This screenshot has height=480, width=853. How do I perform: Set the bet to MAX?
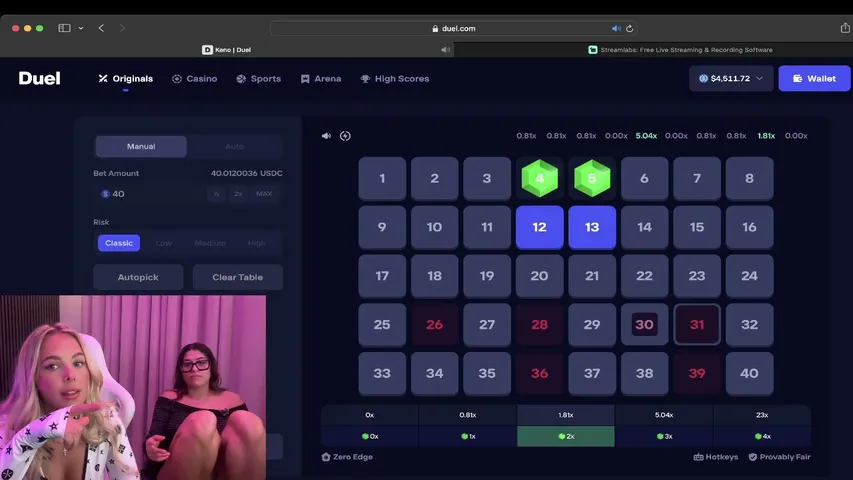point(264,194)
